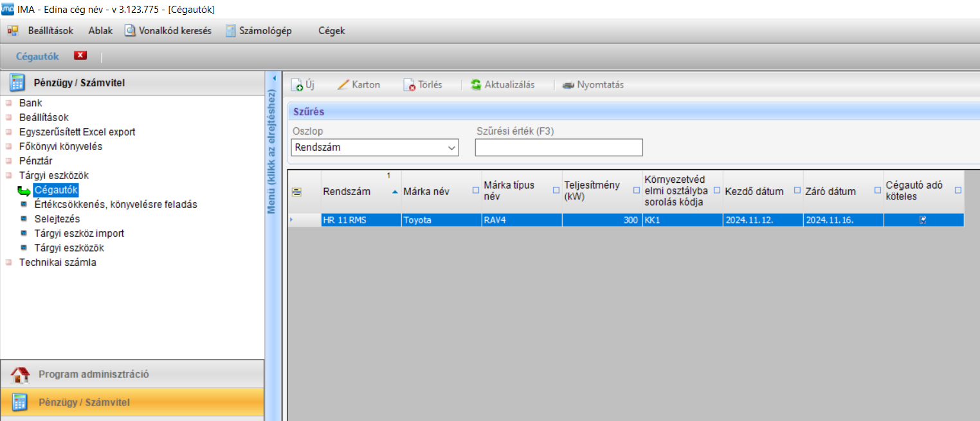Image resolution: width=980 pixels, height=421 pixels.
Task: Open the Oszlop dropdown showing Rendszám
Action: coord(375,147)
